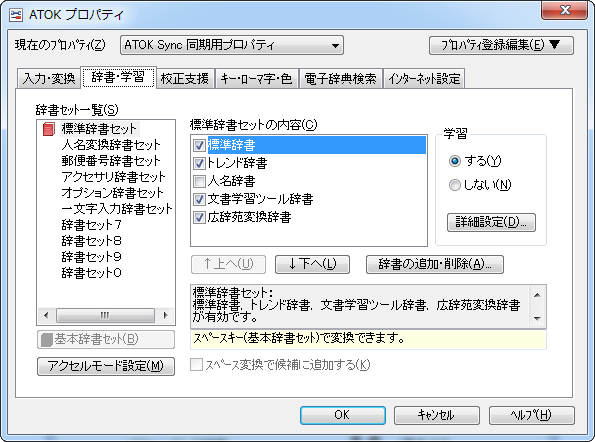
Task: Toggle the 広辞苑変換辞書 checkbox
Action: point(199,217)
